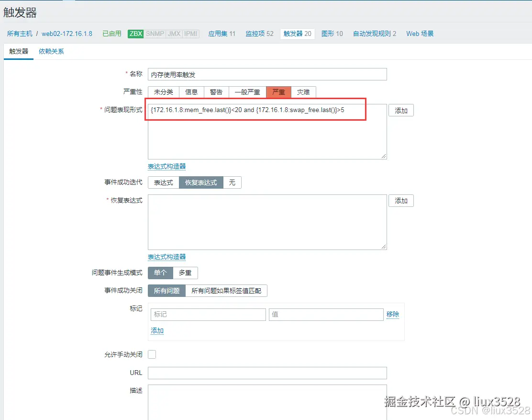Click the 值 tag value field

coord(326,315)
